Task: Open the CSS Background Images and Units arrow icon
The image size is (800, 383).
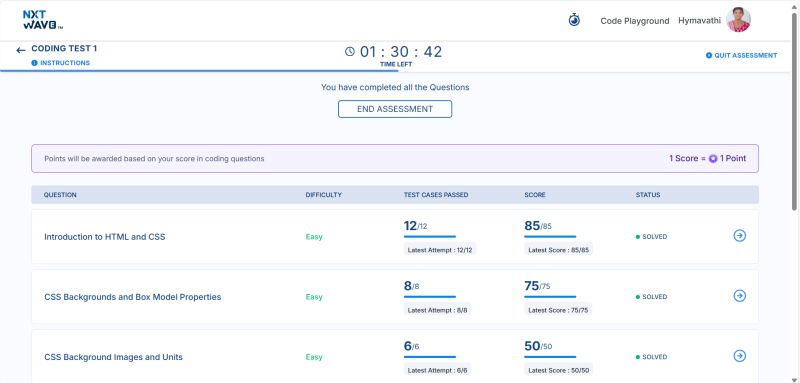Action: coord(739,356)
